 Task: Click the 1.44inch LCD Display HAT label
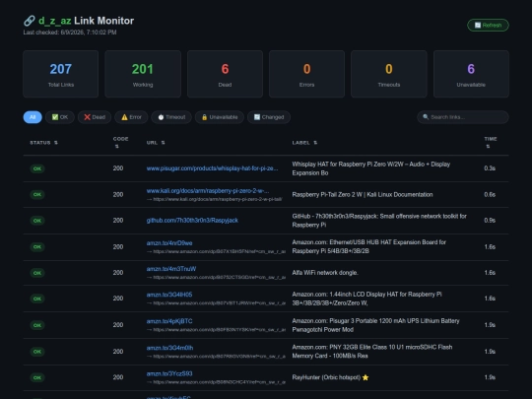coord(366,299)
